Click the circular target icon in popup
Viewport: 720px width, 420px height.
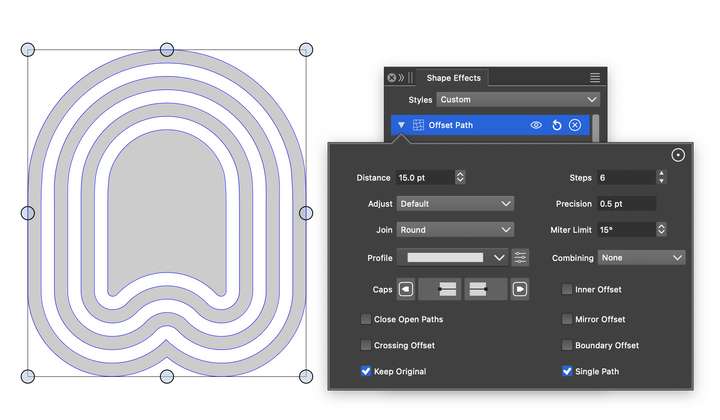[x=678, y=155]
